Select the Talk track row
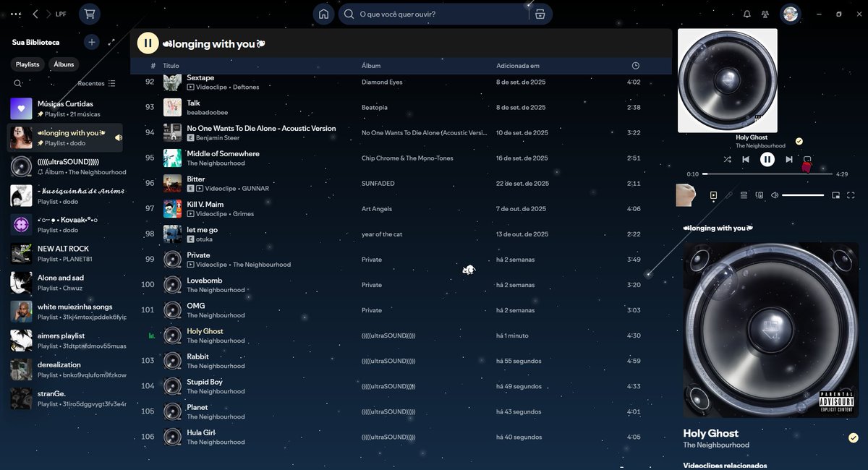 pos(401,108)
